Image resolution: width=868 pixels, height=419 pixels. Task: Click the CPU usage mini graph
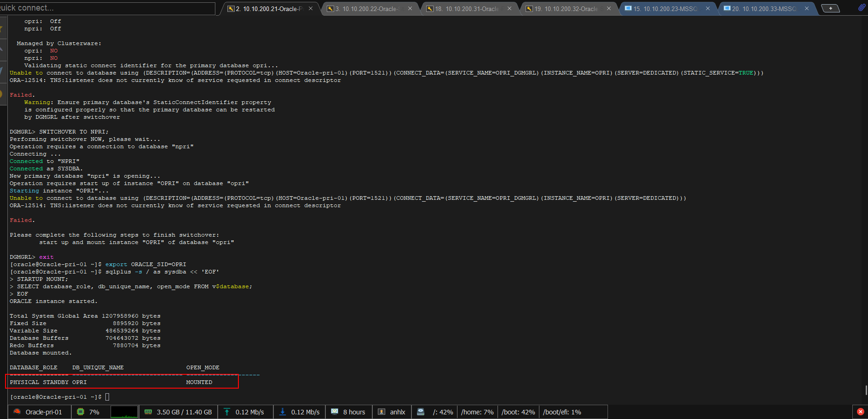124,412
